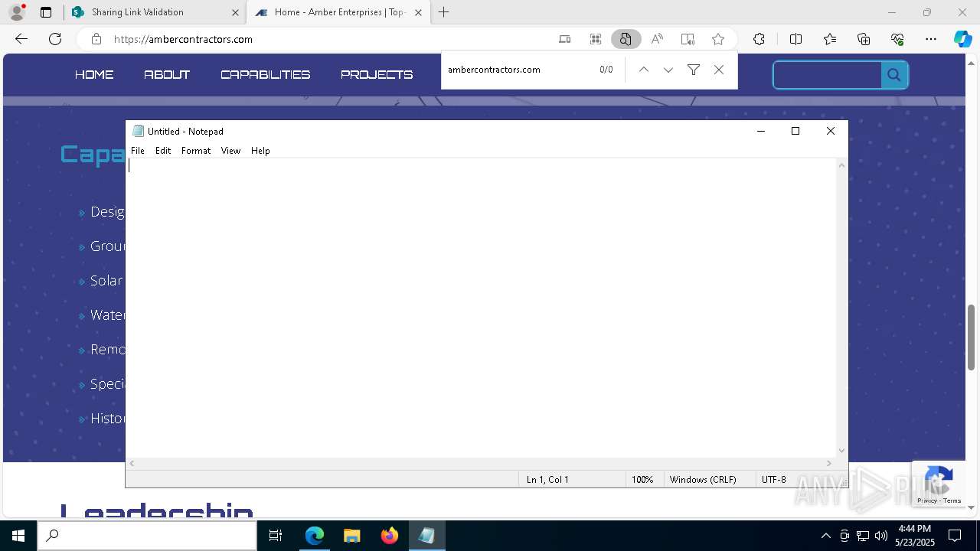980x551 pixels.
Task: Click HOME in website navigation
Action: point(94,74)
